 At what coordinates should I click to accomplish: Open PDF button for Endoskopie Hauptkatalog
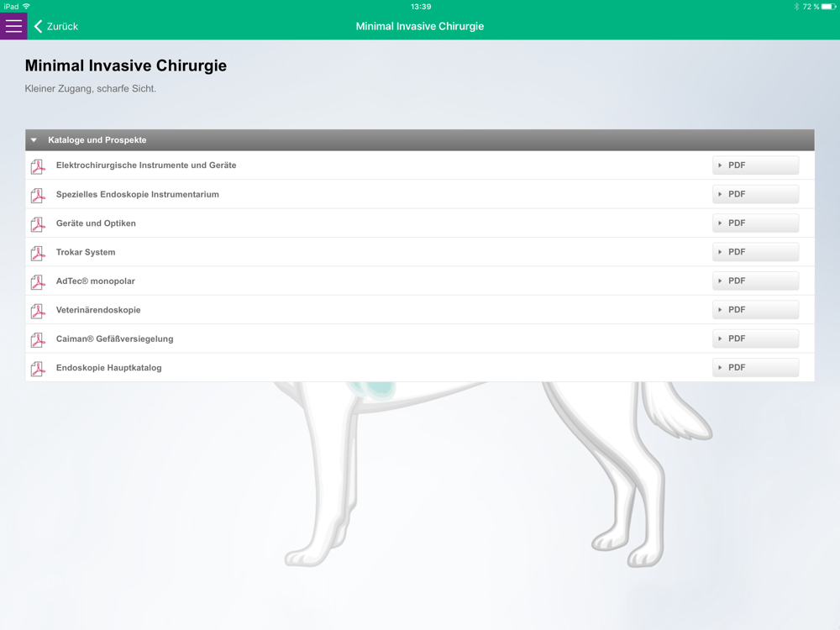pyautogui.click(x=755, y=368)
